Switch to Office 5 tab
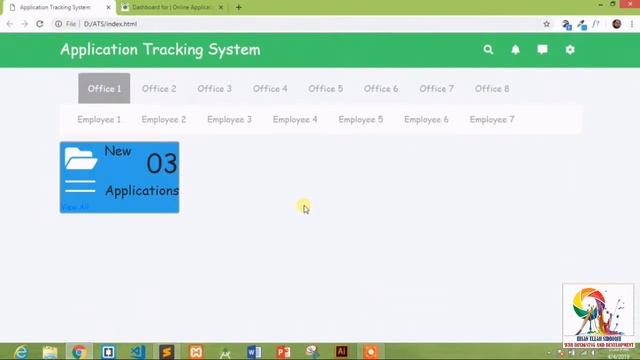The height and width of the screenshot is (360, 640). click(x=326, y=89)
